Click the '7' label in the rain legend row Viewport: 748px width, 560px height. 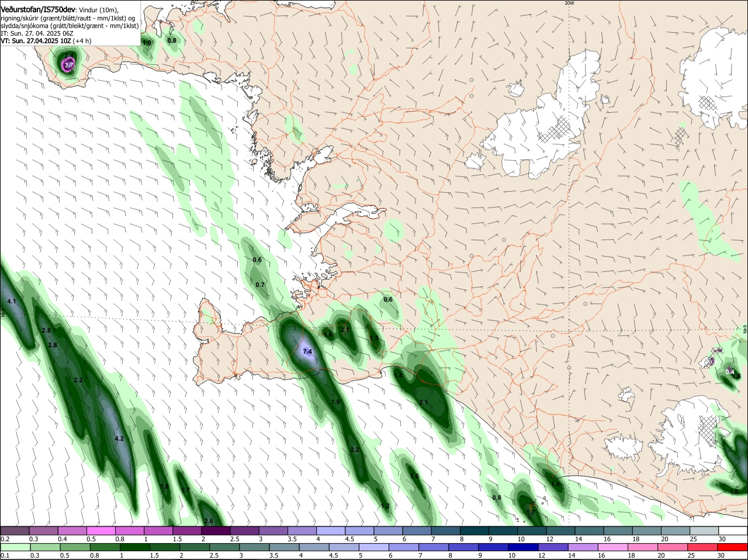pos(420,555)
